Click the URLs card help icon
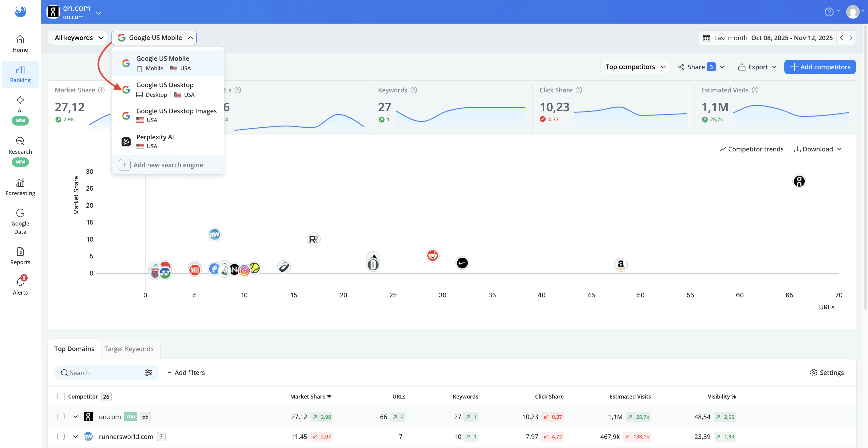This screenshot has height=448, width=868. coord(238,90)
